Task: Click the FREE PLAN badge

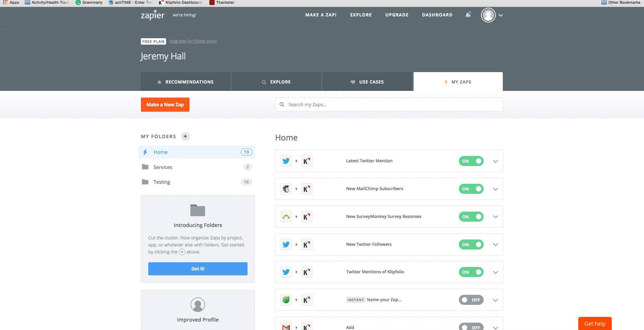Action: [153, 42]
